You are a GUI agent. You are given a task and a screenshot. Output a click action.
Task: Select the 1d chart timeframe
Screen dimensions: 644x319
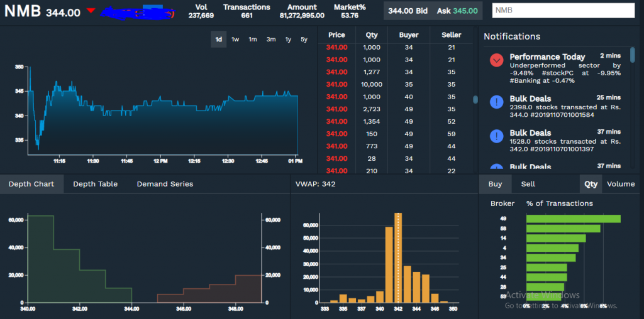(219, 40)
